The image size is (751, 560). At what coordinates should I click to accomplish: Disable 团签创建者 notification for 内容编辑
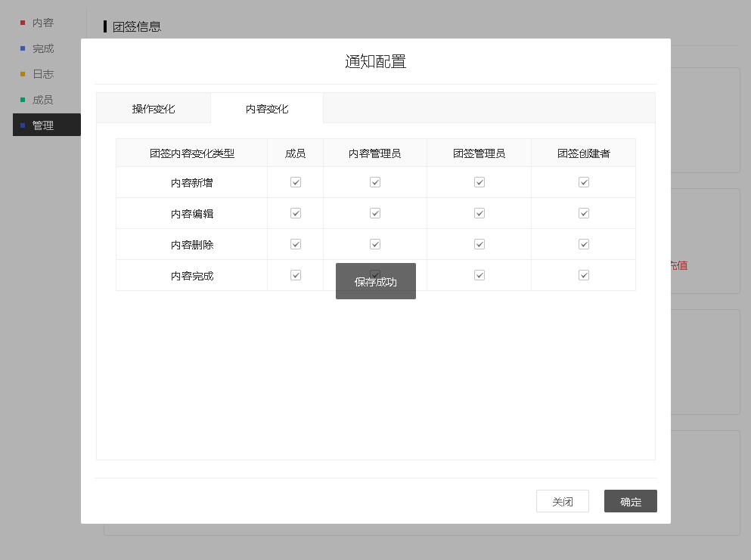point(584,213)
